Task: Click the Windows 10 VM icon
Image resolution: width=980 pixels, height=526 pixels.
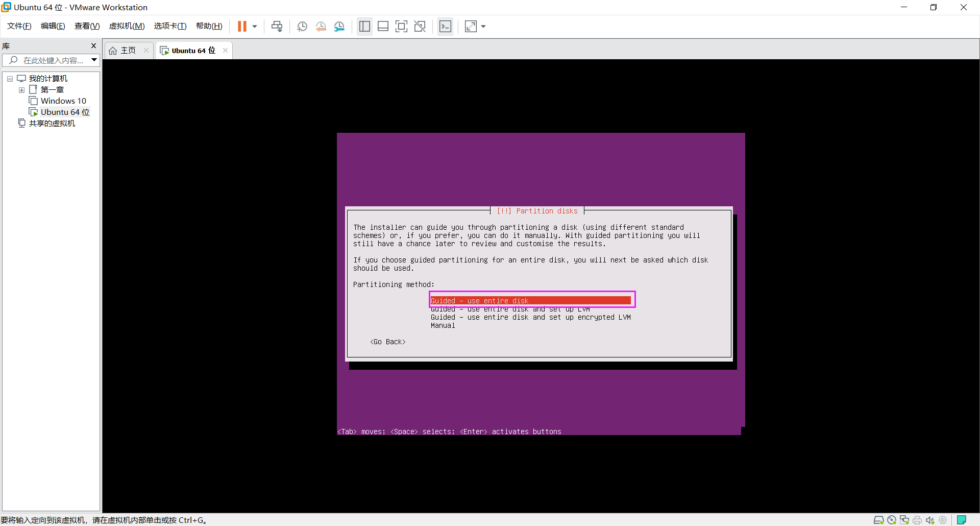Action: (x=33, y=101)
